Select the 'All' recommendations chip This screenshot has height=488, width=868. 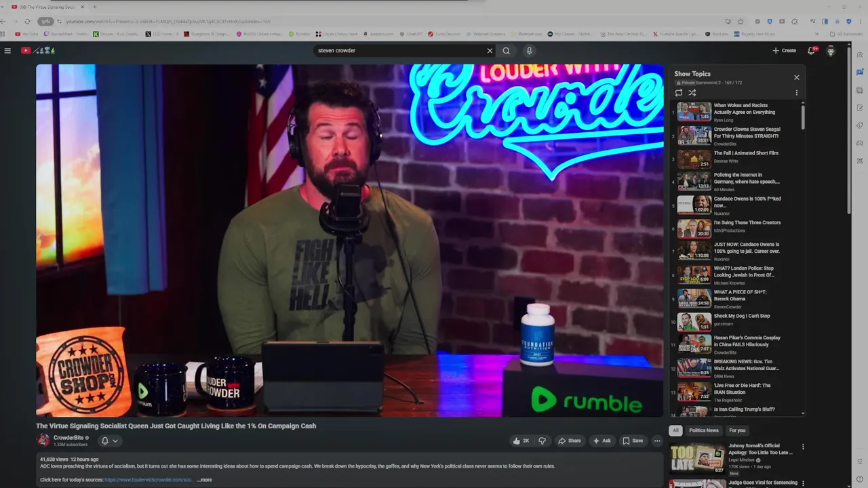pos(675,430)
